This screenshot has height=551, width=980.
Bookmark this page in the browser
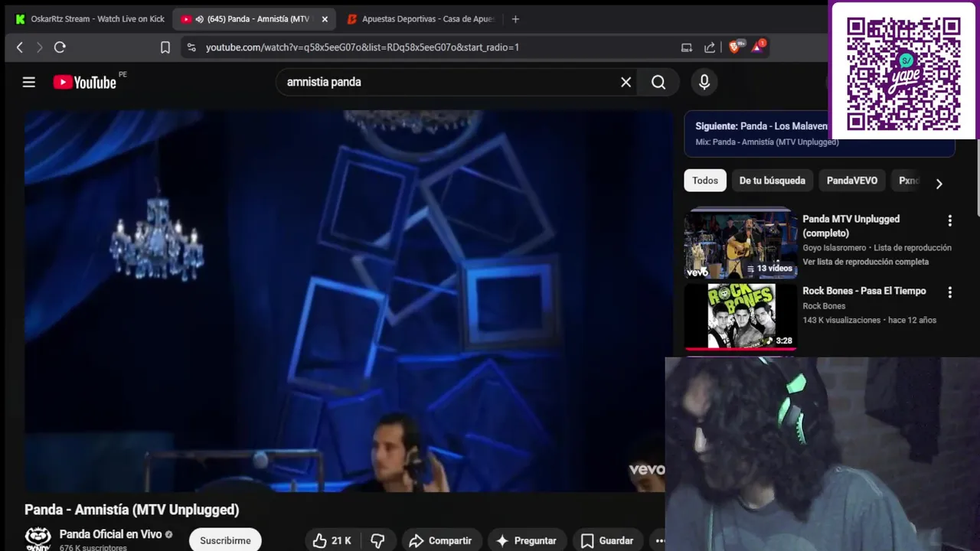165,47
